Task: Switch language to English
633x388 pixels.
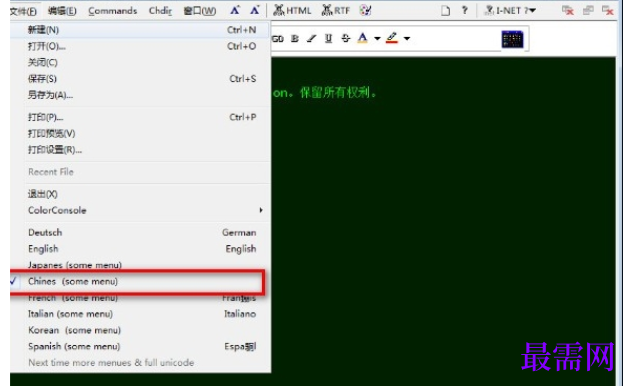Action: [140, 249]
